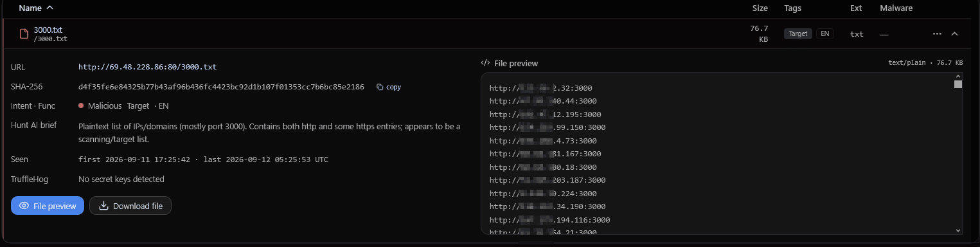Open the http://69.48.228.86:80/3000.txt URL

coord(147,67)
